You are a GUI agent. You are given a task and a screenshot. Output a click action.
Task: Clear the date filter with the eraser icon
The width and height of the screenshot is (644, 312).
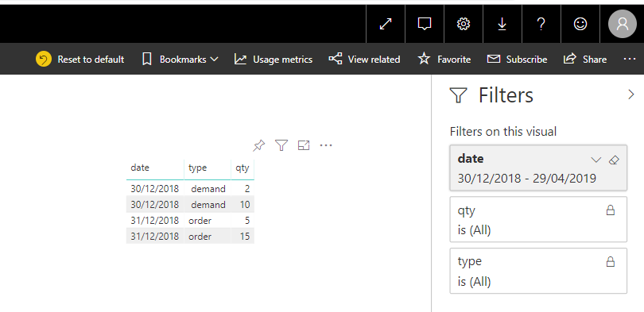[x=614, y=160]
